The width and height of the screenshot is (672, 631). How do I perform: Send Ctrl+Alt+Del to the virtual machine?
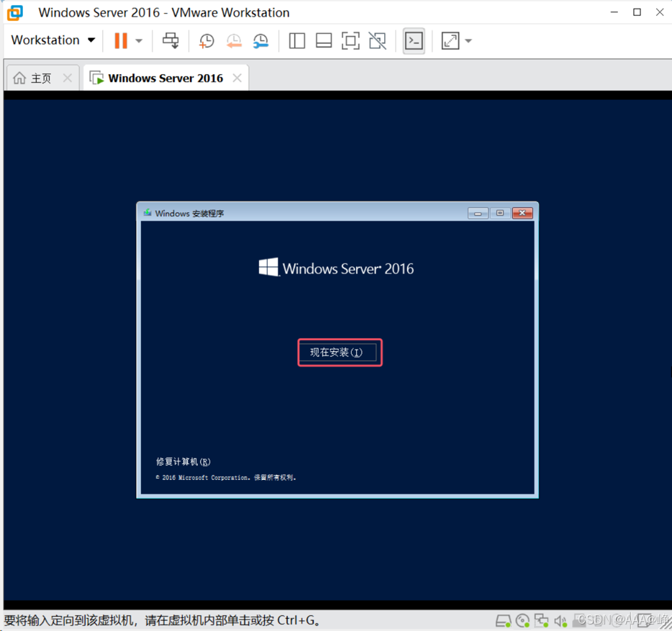(x=171, y=41)
